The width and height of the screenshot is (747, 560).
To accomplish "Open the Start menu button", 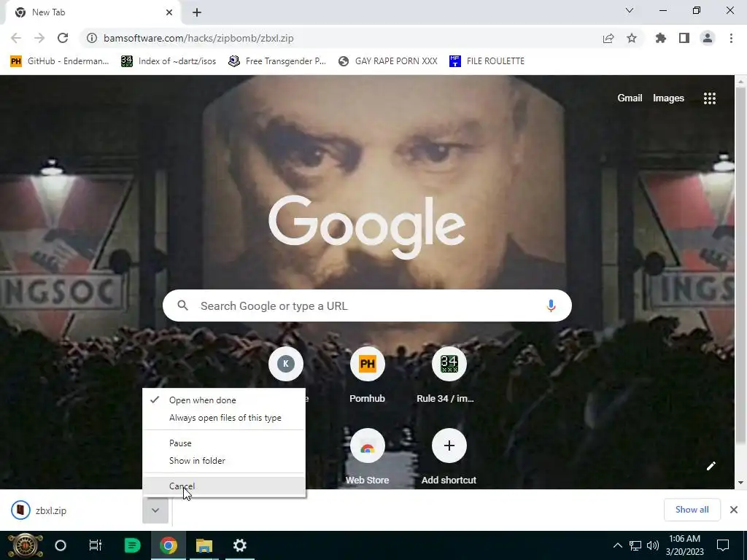I will click(x=24, y=545).
